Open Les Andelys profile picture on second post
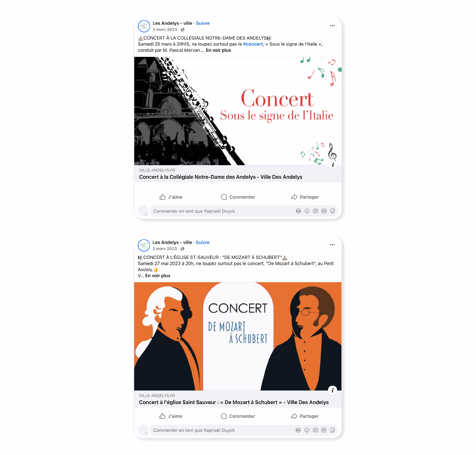 (144, 246)
